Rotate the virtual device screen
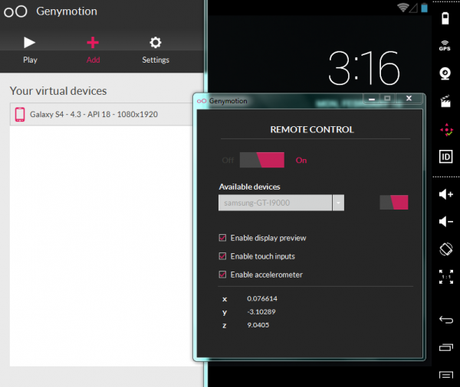This screenshot has height=387, width=460. point(446,249)
